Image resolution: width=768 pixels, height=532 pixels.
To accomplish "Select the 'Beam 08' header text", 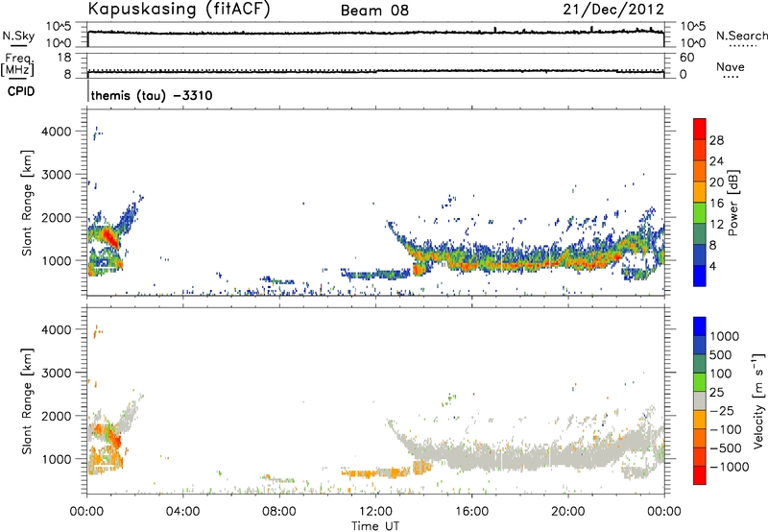I will 374,11.
